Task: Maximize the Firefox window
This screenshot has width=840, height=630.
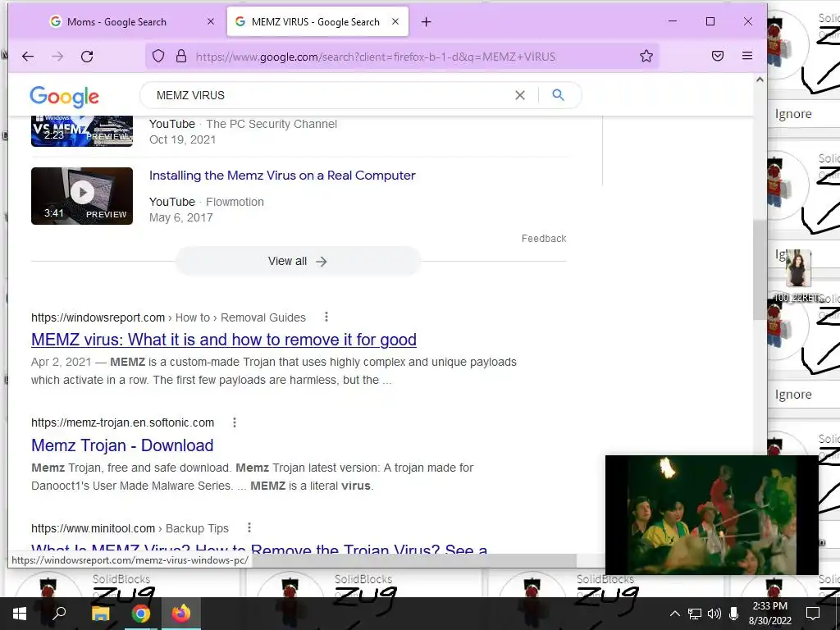Action: (710, 21)
